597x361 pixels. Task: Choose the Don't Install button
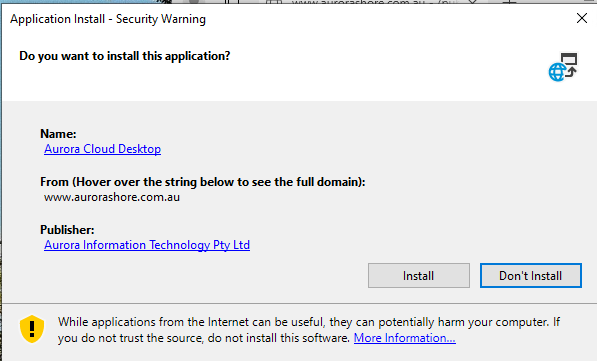point(530,275)
